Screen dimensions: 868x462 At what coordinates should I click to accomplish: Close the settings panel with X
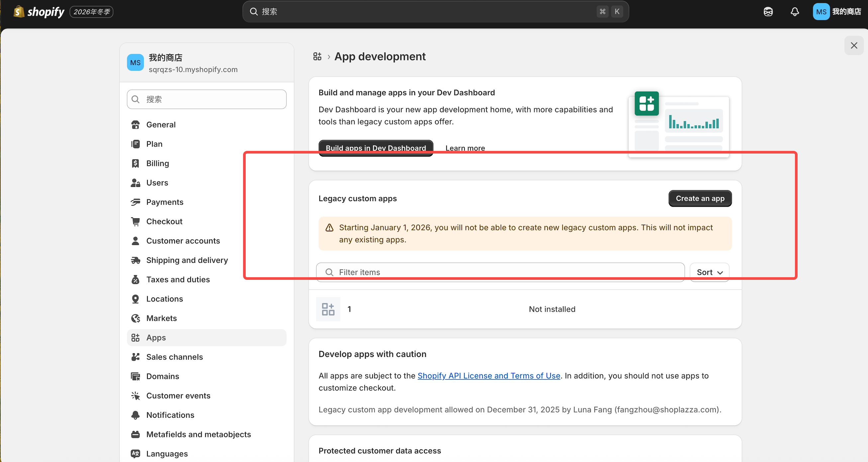853,46
